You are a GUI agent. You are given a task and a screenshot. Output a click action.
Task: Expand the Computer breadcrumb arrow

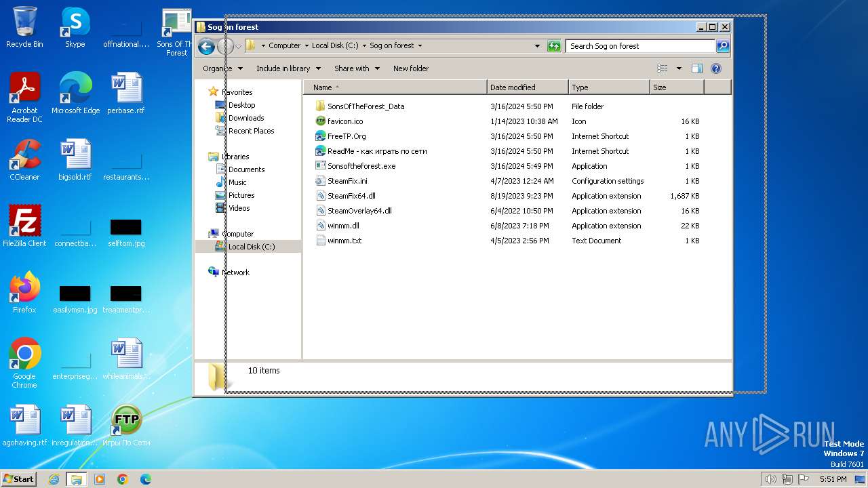[x=306, y=46]
